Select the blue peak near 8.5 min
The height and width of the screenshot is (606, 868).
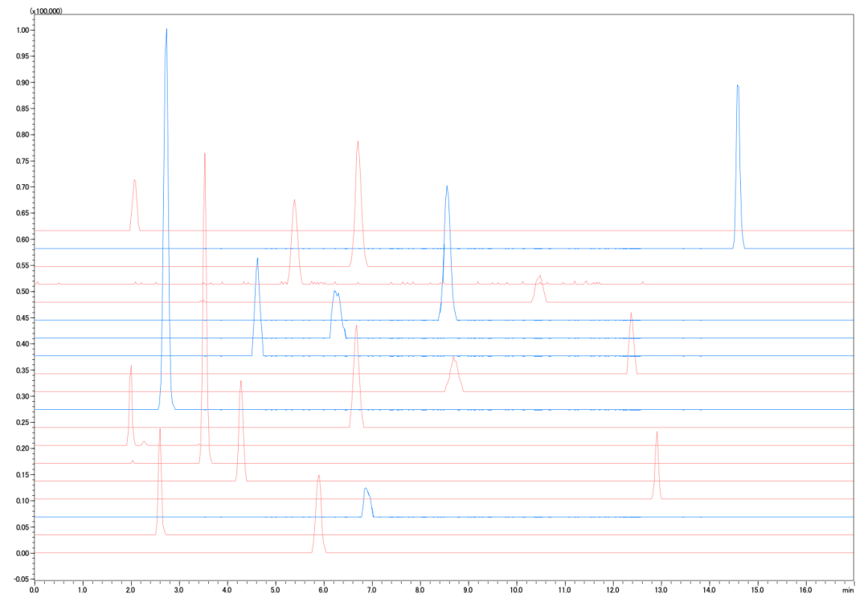tap(447, 188)
